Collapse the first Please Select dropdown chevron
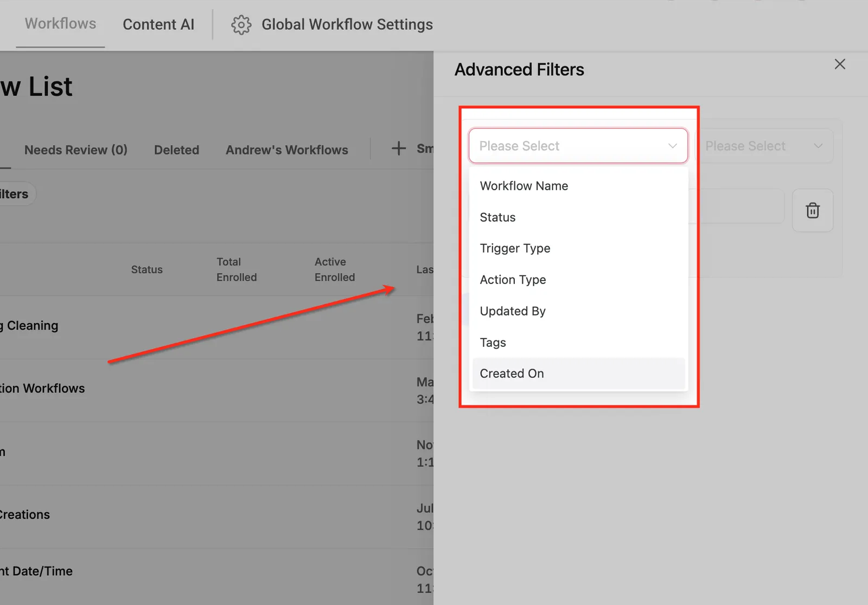Screen dimensions: 868x605 click(x=673, y=146)
